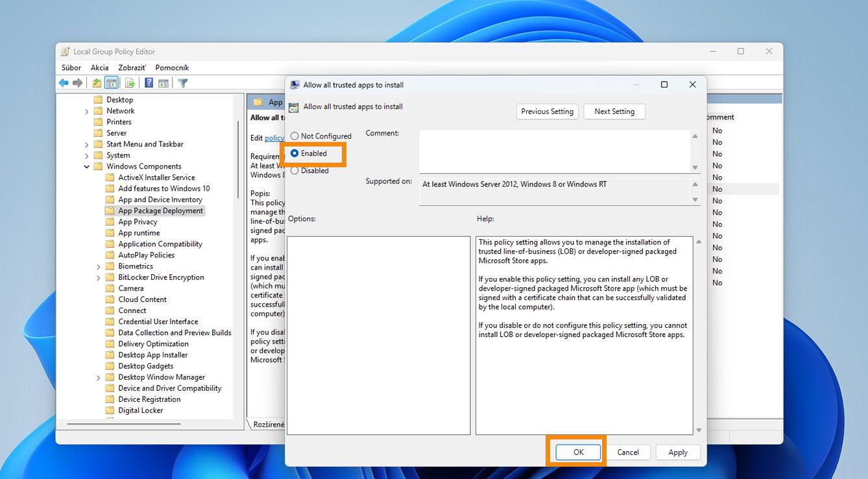Click the Digital Locker folder icon
Screen dimensions: 868x479
[110, 410]
